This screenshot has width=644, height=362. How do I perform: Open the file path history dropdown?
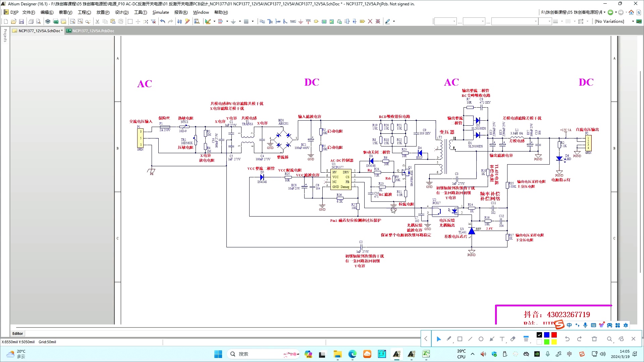[604, 12]
